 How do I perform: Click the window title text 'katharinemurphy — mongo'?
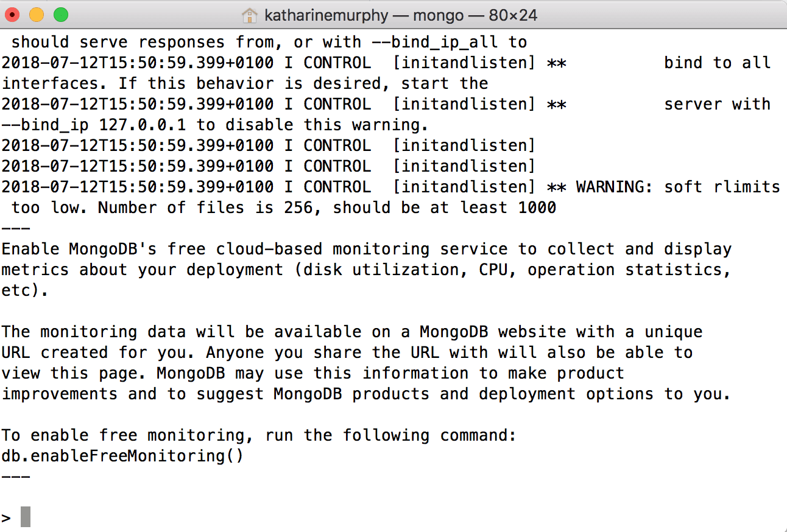click(x=364, y=15)
